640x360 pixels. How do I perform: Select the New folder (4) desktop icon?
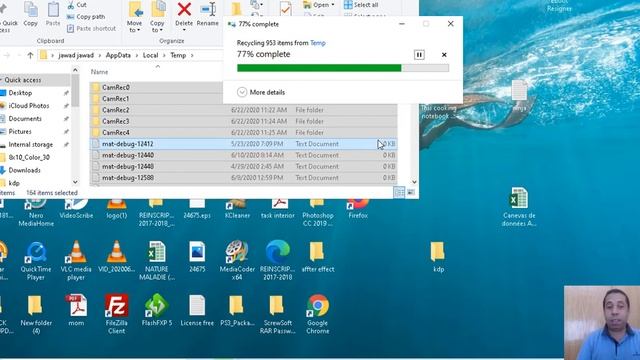pos(36,314)
